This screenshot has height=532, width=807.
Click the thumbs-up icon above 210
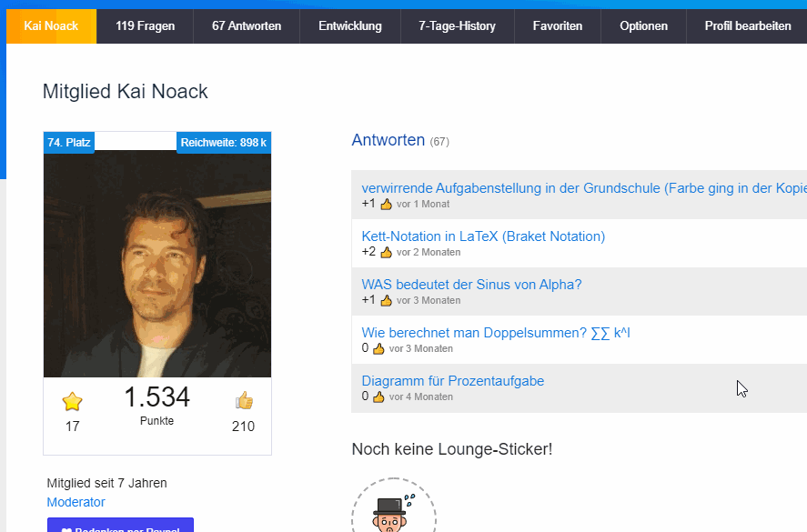tap(244, 400)
